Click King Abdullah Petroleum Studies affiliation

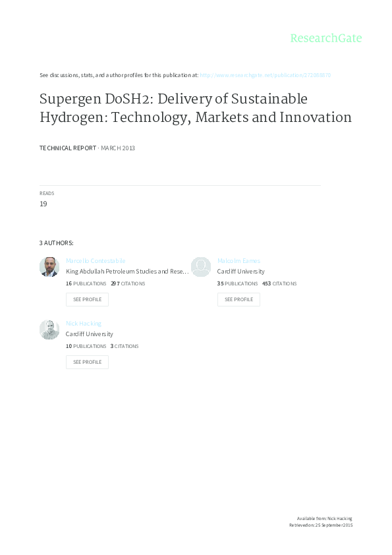coord(127,272)
